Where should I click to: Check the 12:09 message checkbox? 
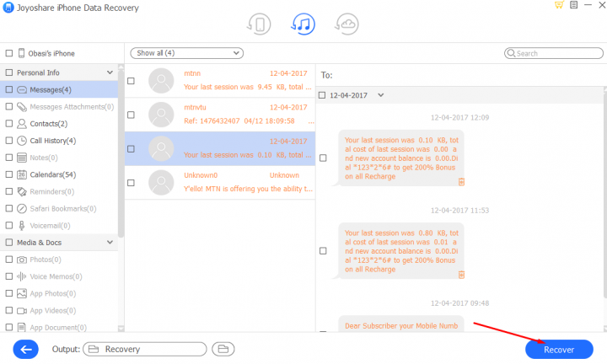323,158
